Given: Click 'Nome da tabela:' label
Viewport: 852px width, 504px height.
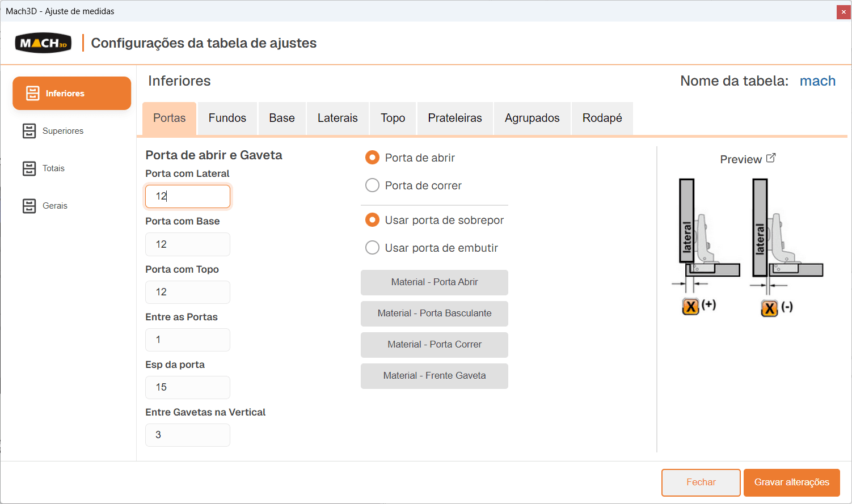Looking at the screenshot, I should click(x=734, y=81).
